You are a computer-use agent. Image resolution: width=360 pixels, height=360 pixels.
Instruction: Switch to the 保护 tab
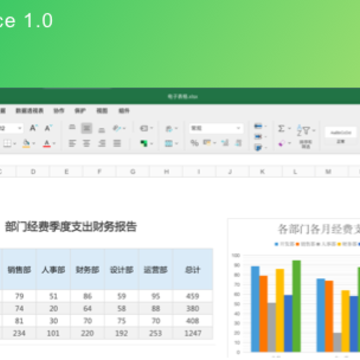[80, 111]
